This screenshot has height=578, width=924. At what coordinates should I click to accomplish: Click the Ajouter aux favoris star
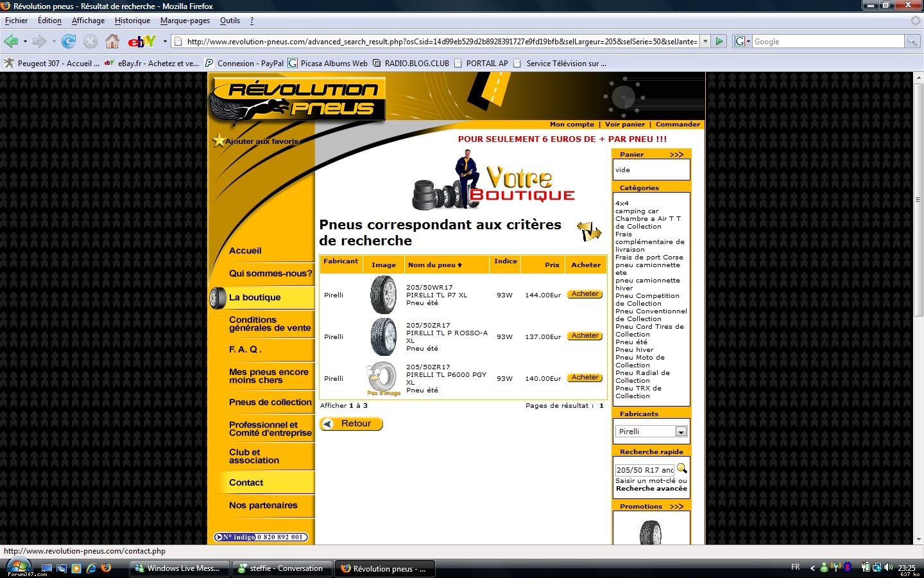(219, 141)
